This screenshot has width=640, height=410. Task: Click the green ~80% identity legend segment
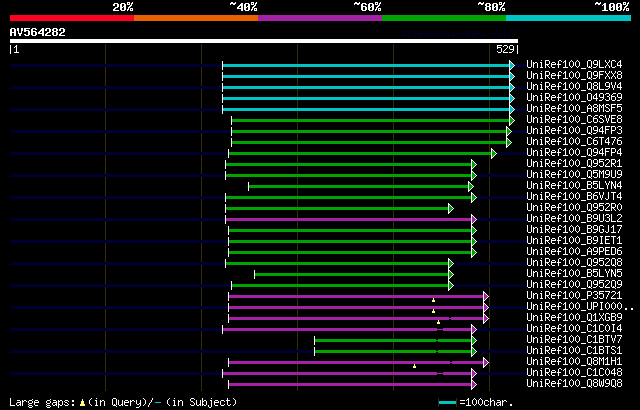click(x=444, y=18)
